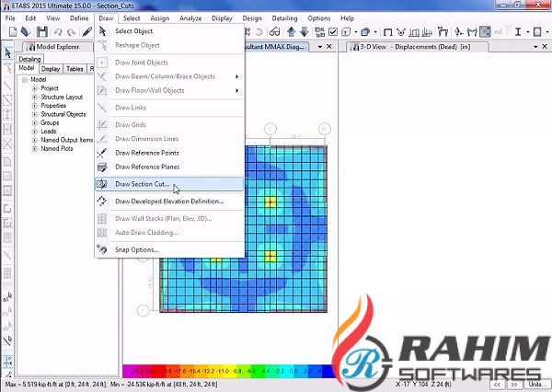Close the MMAX Diagram window with X
Viewport: 552px width, 392px height.
(329, 47)
